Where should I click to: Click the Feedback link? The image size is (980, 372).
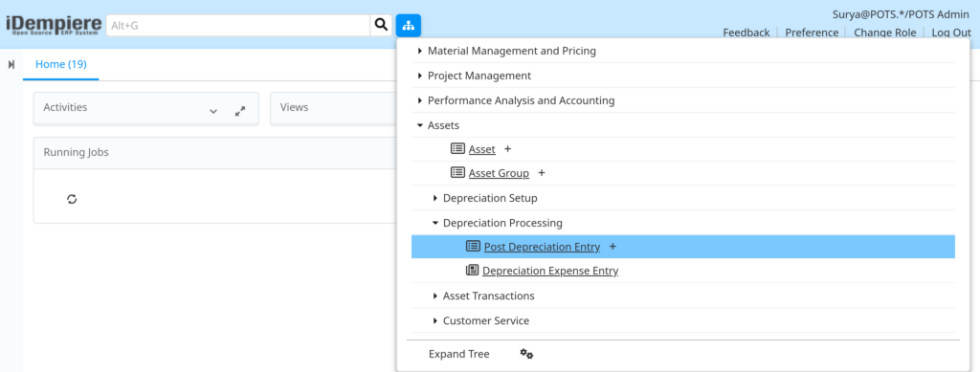(x=746, y=33)
